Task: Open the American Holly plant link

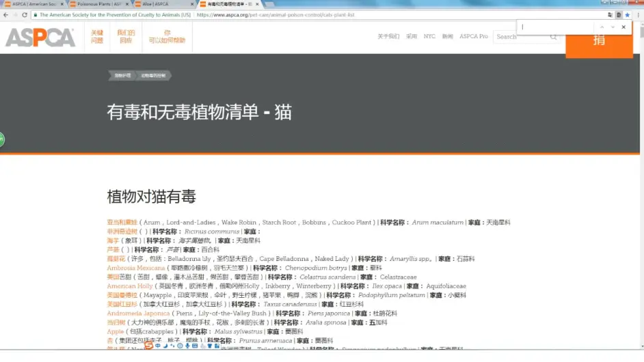Action: 130,286
